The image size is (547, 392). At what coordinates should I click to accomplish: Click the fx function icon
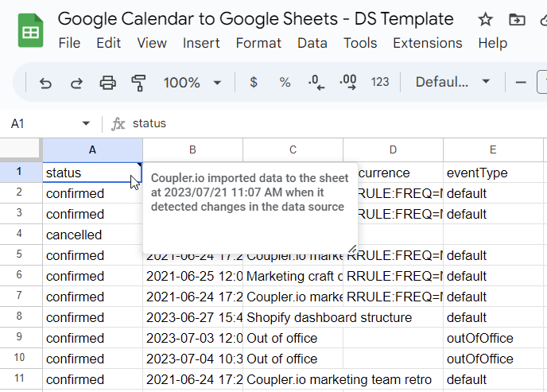click(118, 124)
